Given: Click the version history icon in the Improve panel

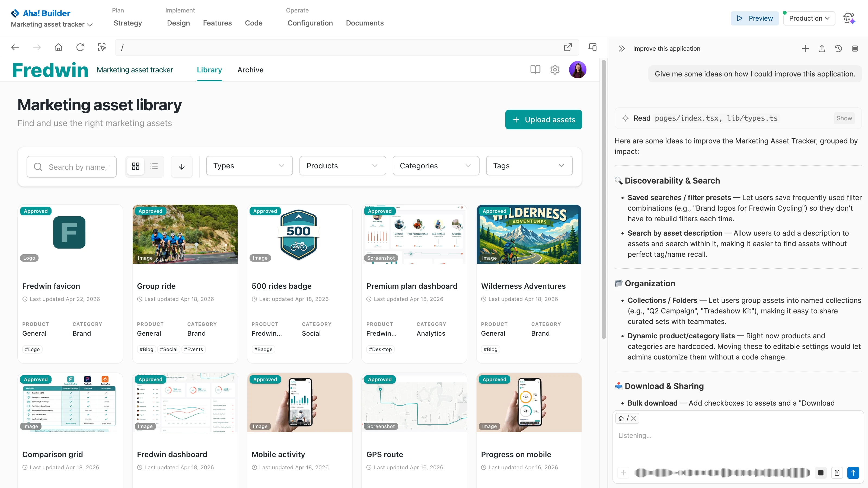Looking at the screenshot, I should 838,49.
